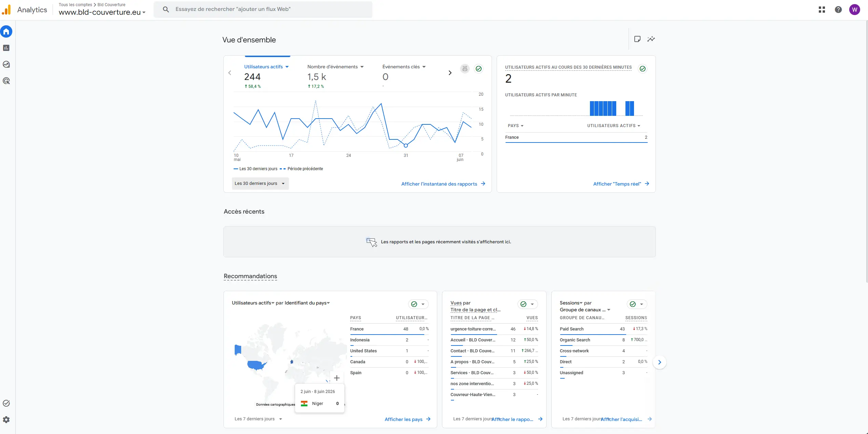Open the Explore icon in sidebar
Screen dimensions: 868x434
point(6,64)
